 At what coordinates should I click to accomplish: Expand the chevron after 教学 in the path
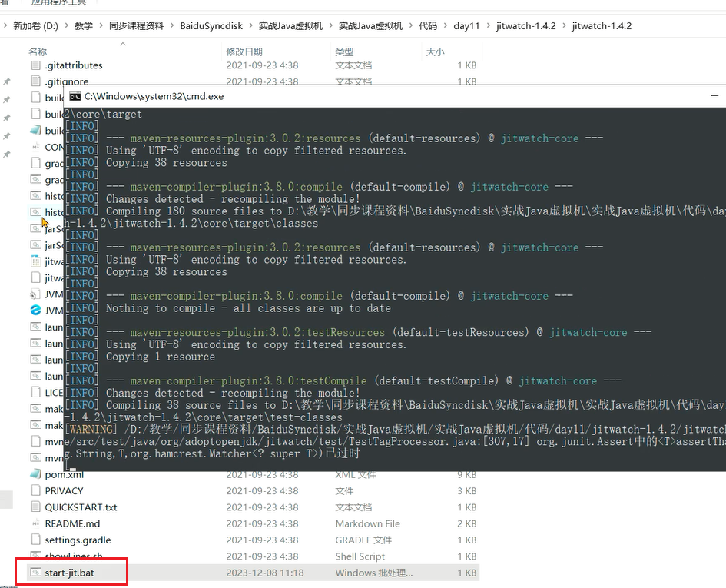(x=101, y=26)
